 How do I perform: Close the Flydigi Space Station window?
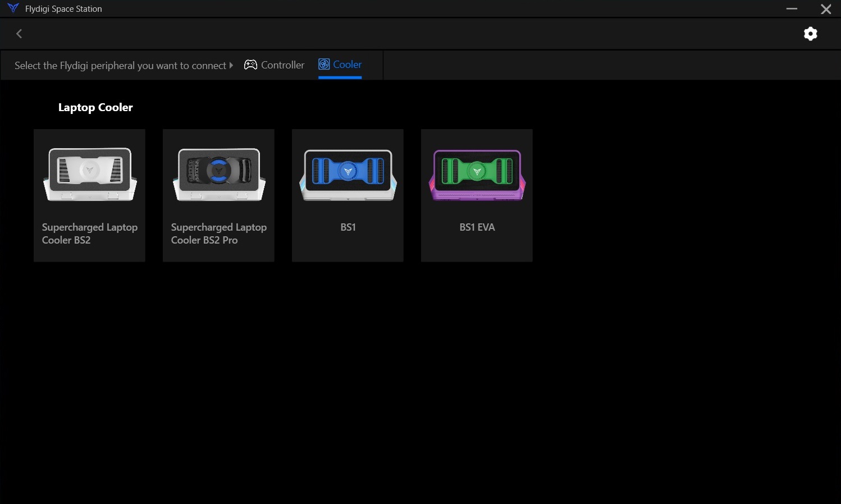tap(826, 9)
